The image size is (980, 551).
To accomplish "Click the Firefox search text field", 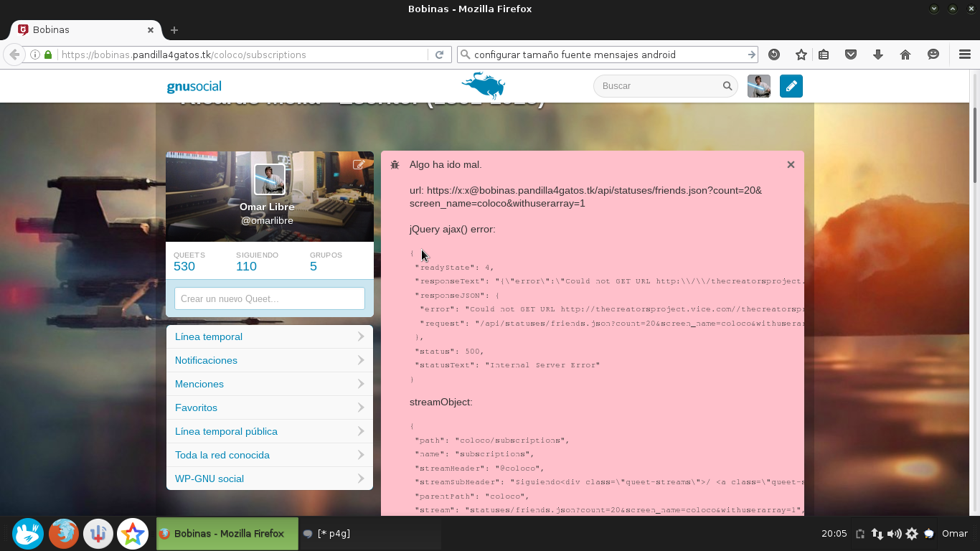I will pos(608,55).
